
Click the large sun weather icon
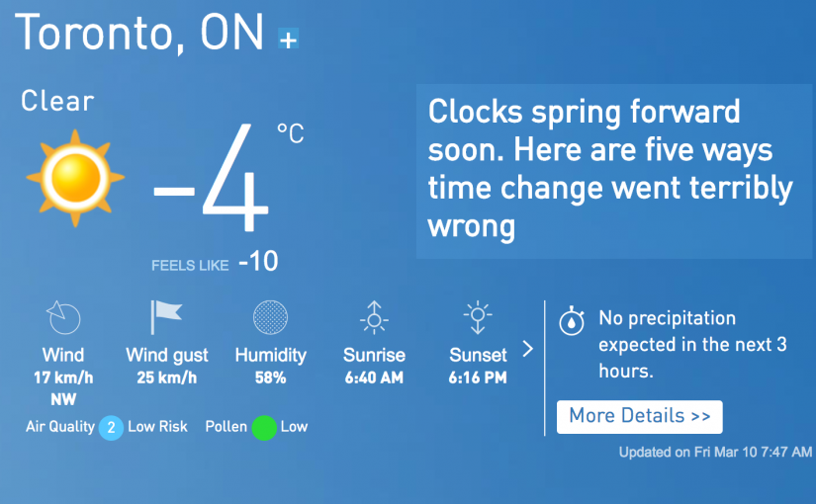coord(75,177)
